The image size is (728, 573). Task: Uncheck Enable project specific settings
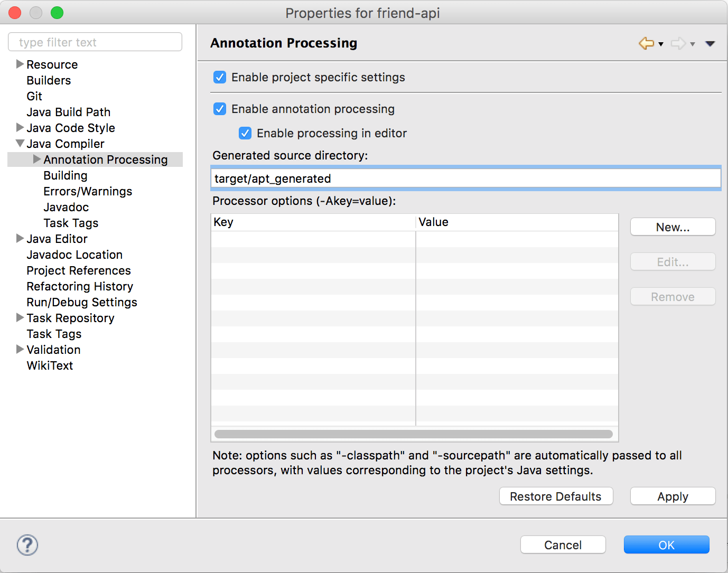click(x=220, y=77)
